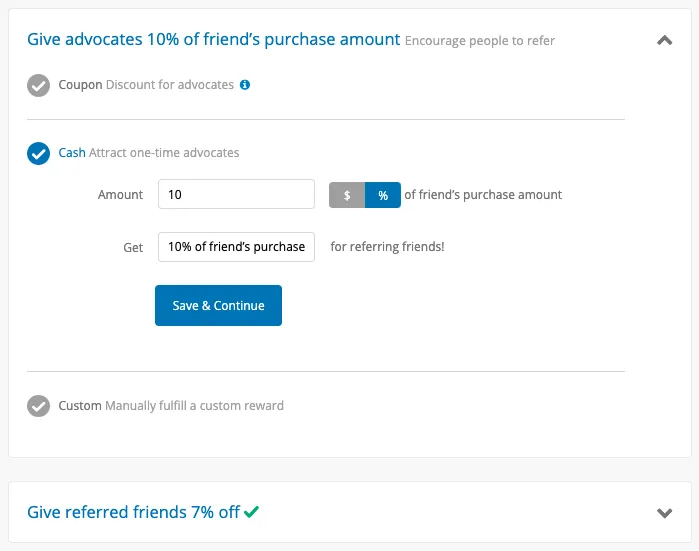Select the Cash reward check circle
The image size is (699, 551).
pos(38,153)
